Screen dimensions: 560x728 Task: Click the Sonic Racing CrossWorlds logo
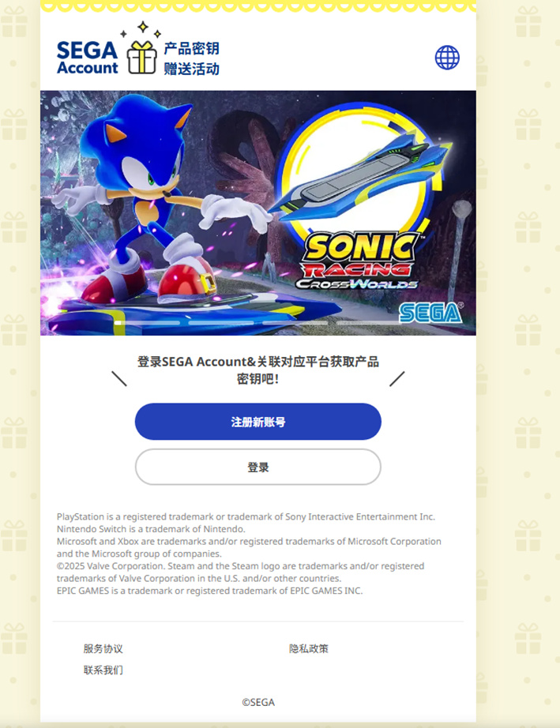(x=359, y=261)
